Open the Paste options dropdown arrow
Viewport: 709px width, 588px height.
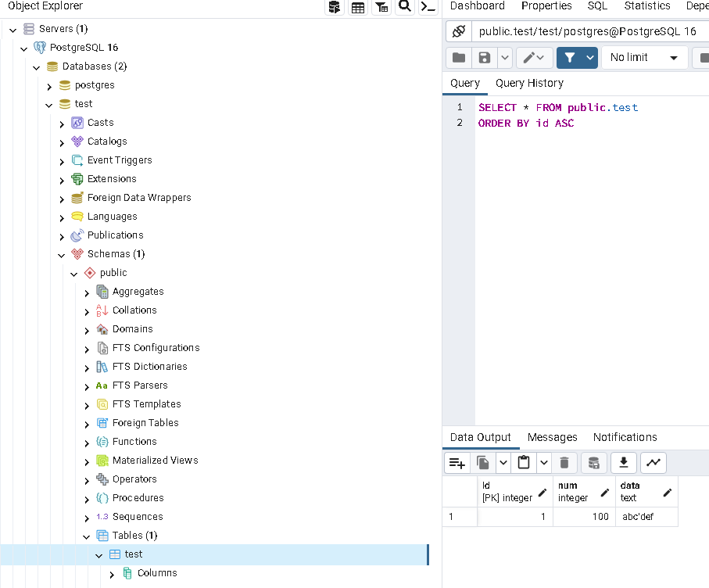pyautogui.click(x=544, y=463)
